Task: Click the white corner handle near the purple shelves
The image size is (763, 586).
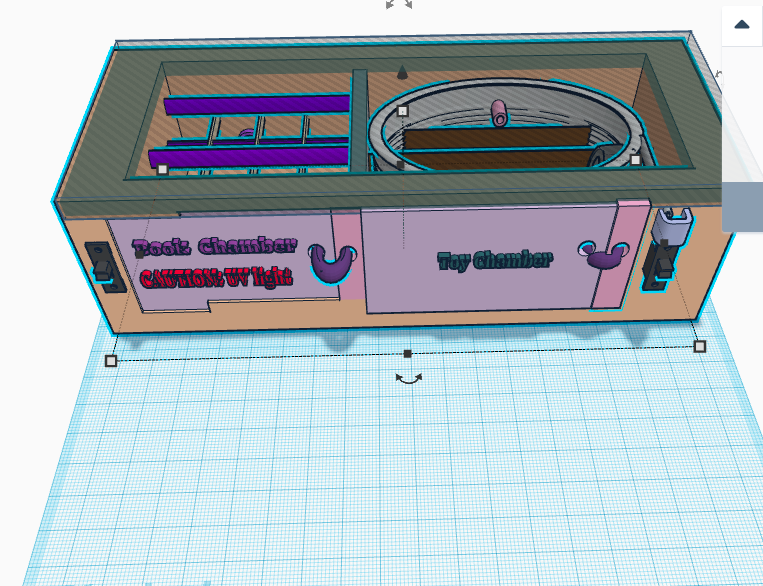Action: point(163,169)
